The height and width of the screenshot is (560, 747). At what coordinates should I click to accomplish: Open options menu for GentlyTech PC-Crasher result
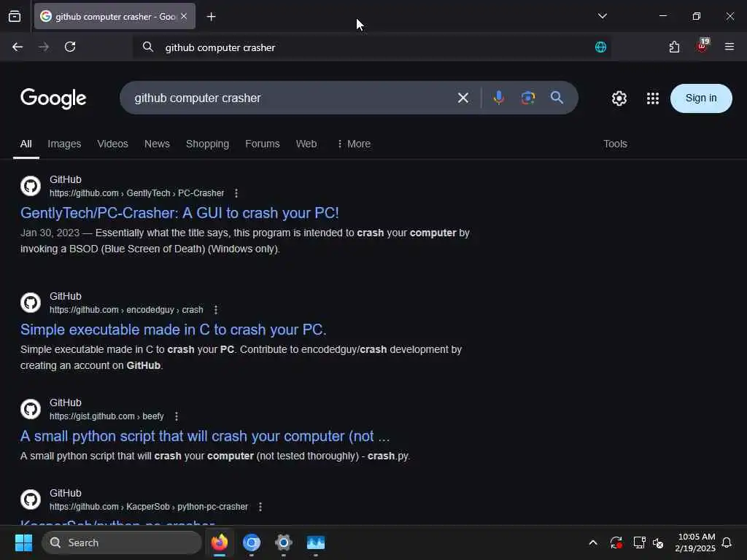[x=236, y=193]
